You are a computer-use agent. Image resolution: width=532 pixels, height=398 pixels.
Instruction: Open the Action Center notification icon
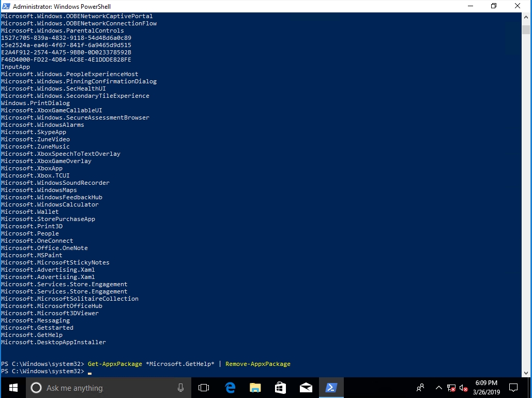click(x=513, y=388)
